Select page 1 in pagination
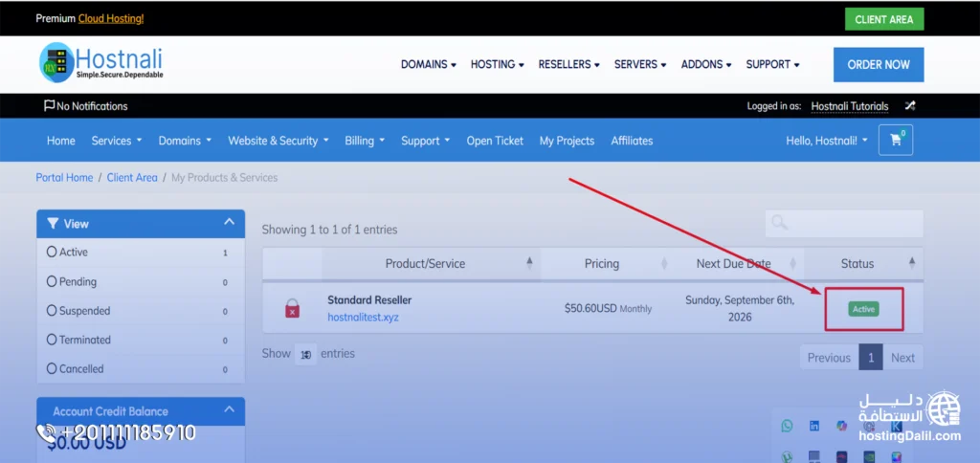The image size is (980, 463). (871, 358)
